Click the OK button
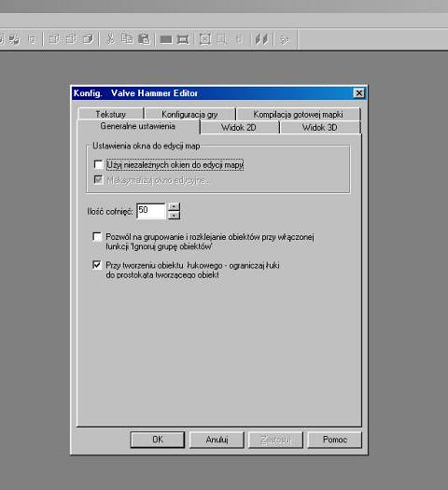The image size is (448, 490). coord(158,440)
